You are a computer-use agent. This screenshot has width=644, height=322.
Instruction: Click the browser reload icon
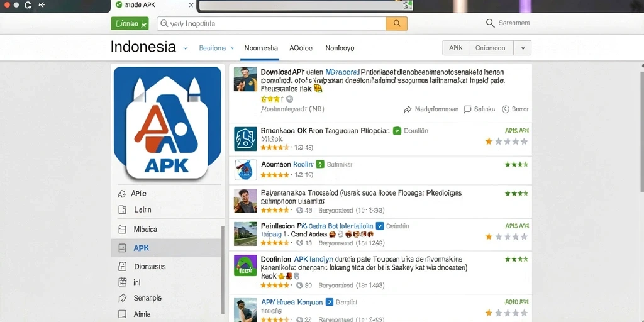click(28, 5)
